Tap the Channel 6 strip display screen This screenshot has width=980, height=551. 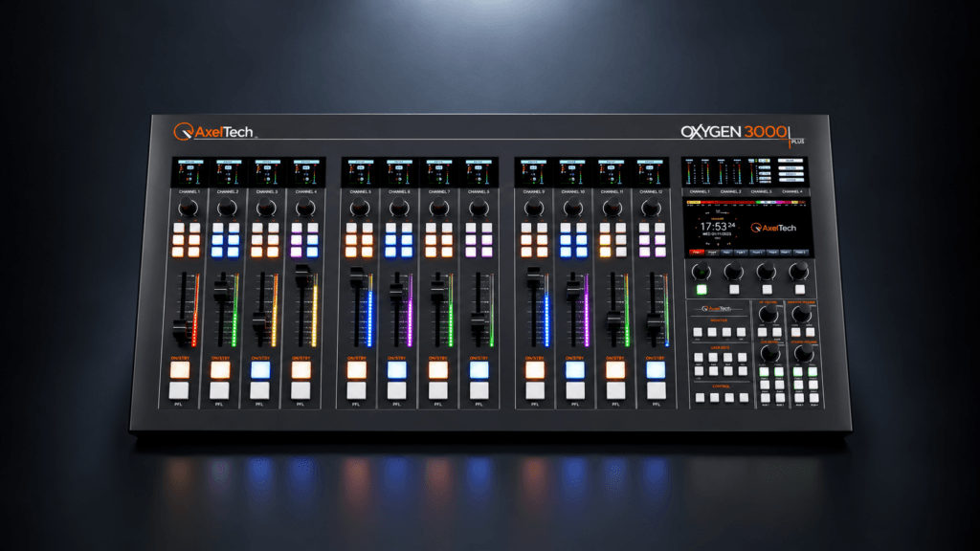pyautogui.click(x=399, y=172)
